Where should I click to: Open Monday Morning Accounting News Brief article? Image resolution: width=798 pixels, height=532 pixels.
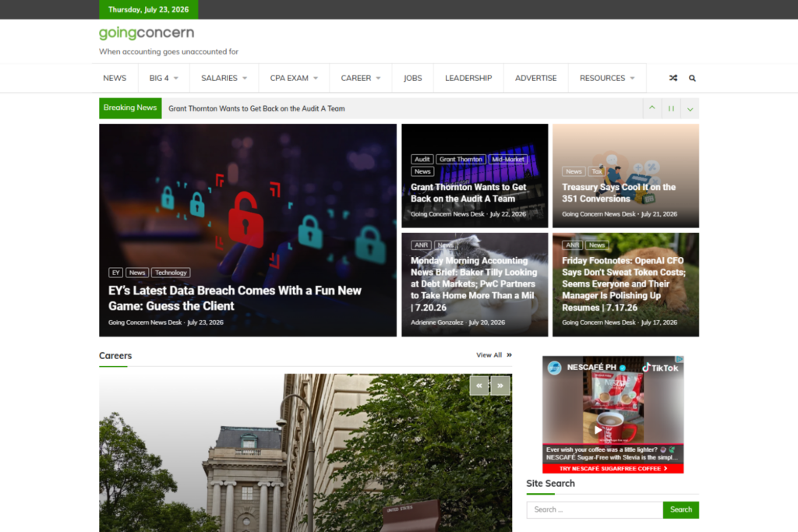[x=474, y=284]
